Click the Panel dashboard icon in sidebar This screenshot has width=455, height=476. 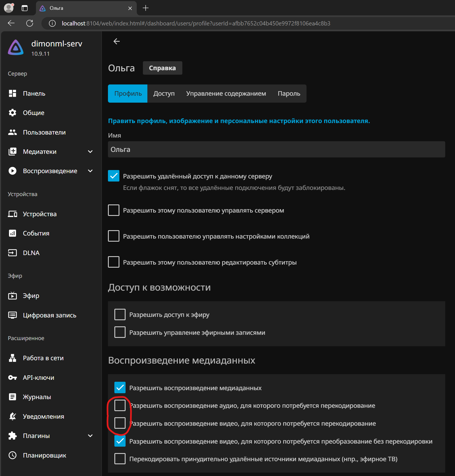pyautogui.click(x=12, y=93)
